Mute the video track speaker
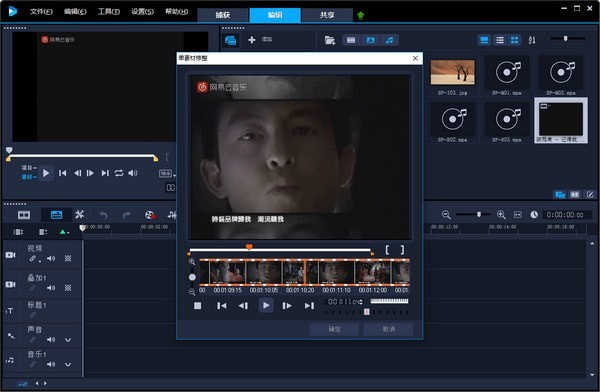 (x=51, y=258)
